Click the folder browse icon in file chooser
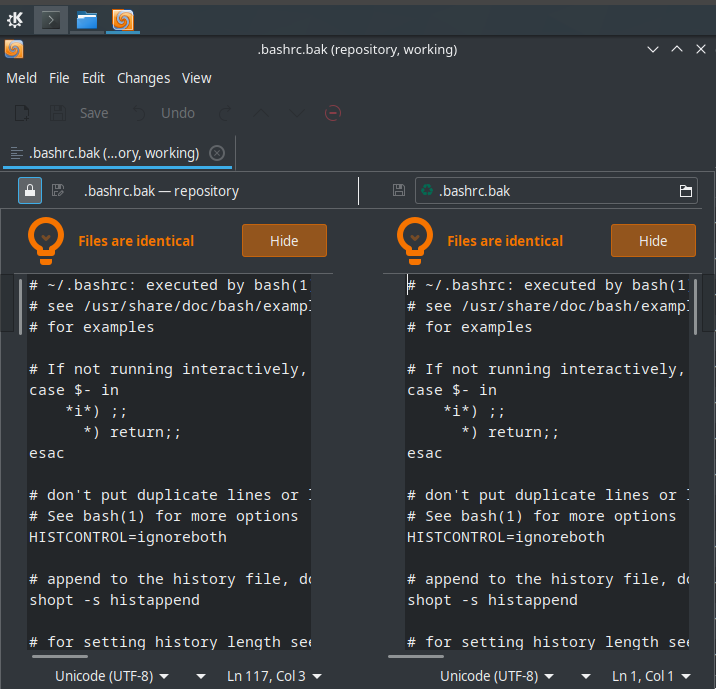Screen dimensions: 716x689 [x=686, y=191]
